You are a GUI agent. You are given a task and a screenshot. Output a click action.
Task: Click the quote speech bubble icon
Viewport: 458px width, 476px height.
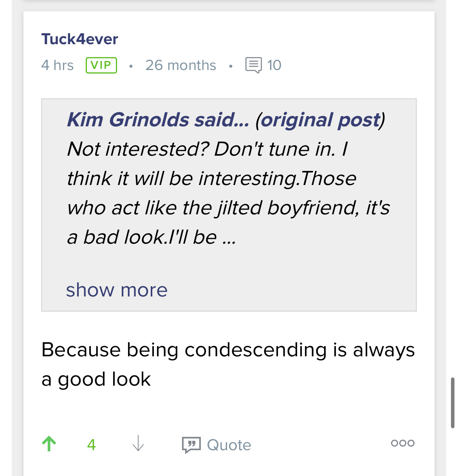[191, 445]
